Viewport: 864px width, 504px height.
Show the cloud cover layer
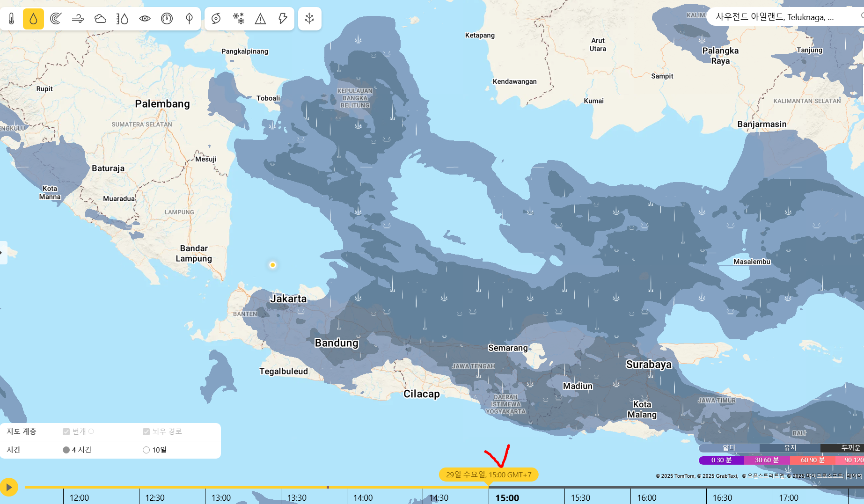[100, 19]
